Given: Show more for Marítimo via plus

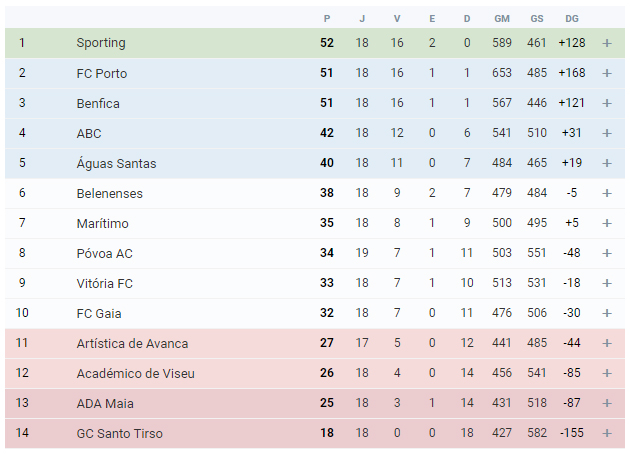Looking at the screenshot, I should coord(607,223).
